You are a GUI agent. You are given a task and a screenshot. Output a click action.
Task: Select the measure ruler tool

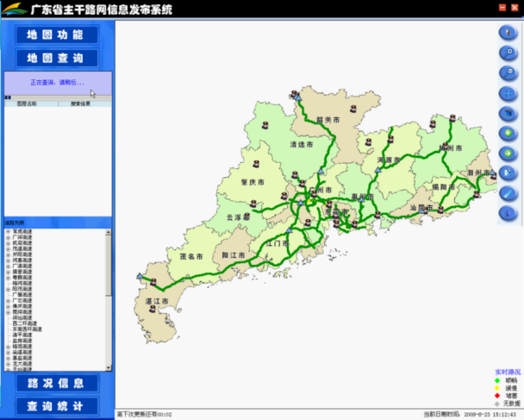507,192
